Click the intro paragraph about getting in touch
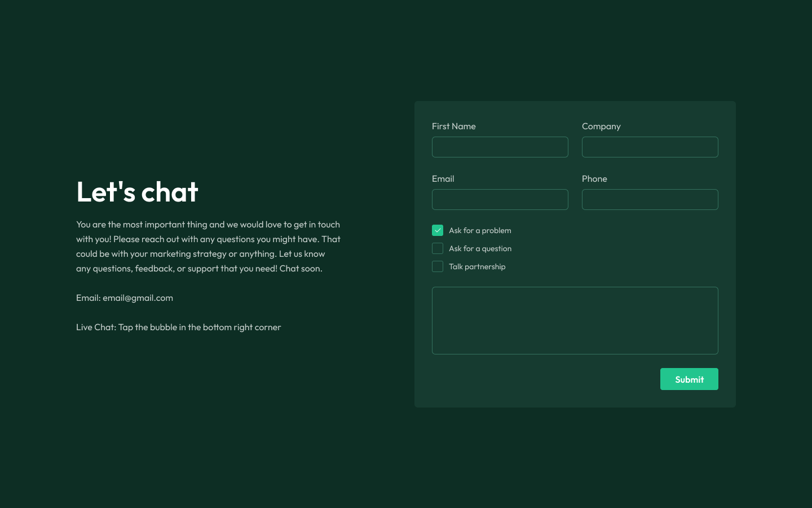Viewport: 812px width, 508px height. (208, 247)
